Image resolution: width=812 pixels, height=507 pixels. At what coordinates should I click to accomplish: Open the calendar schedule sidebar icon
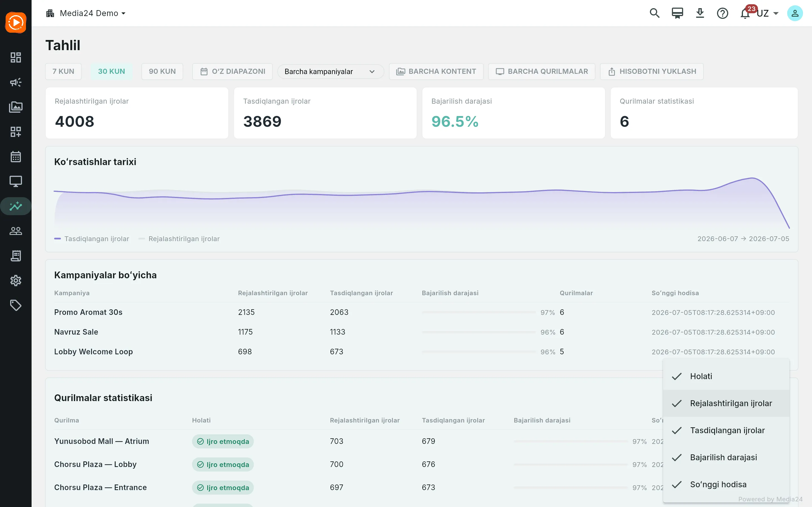point(16,157)
